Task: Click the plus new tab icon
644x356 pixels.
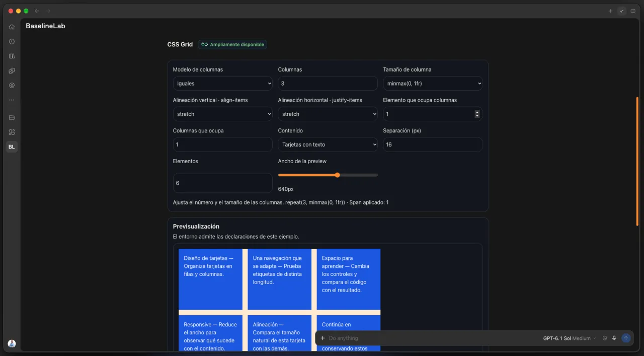Action: point(610,11)
